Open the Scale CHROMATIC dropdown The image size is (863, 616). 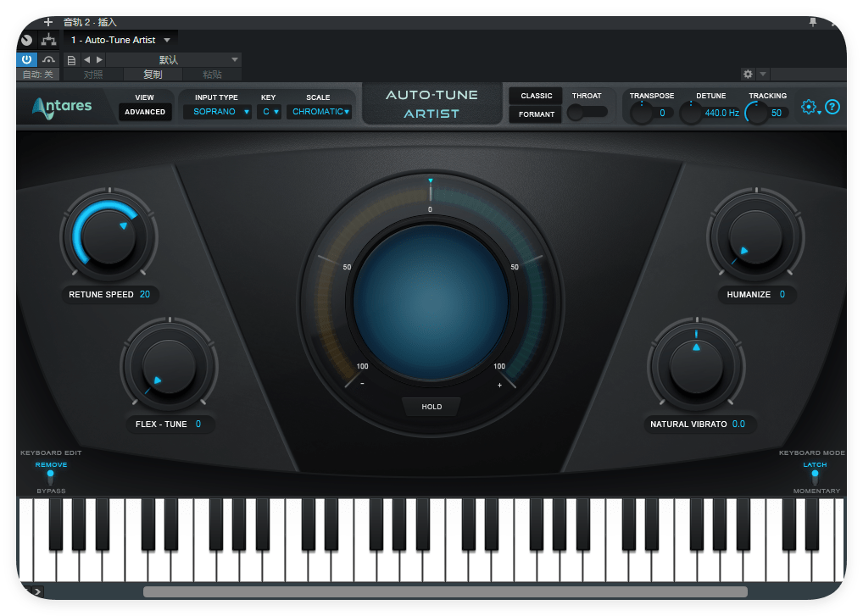coord(320,112)
